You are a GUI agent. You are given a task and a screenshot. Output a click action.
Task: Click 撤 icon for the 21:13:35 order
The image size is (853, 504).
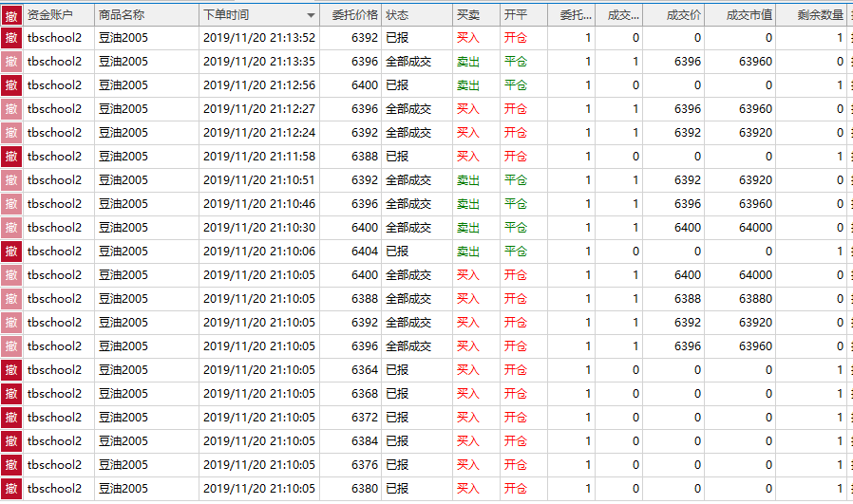(x=11, y=62)
